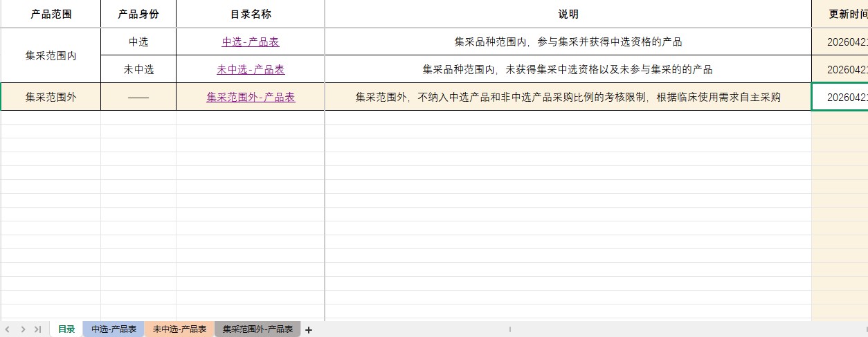Select the 产品范围 header cell

click(x=51, y=14)
